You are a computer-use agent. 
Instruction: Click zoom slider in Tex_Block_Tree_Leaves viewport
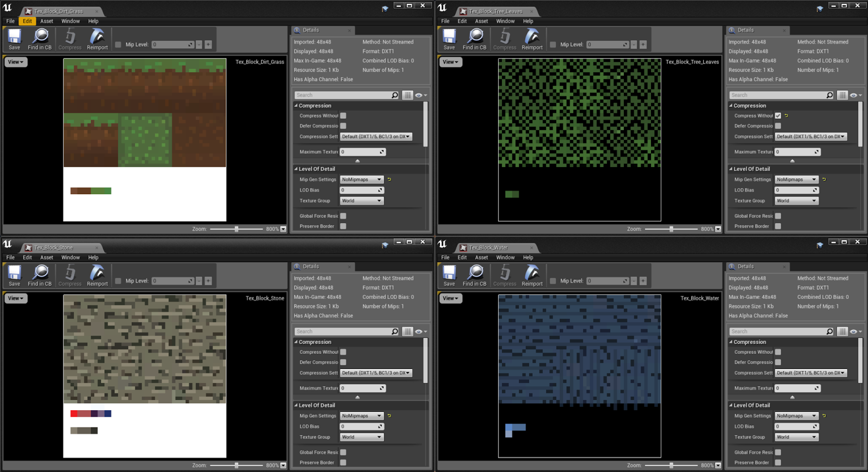(671, 229)
